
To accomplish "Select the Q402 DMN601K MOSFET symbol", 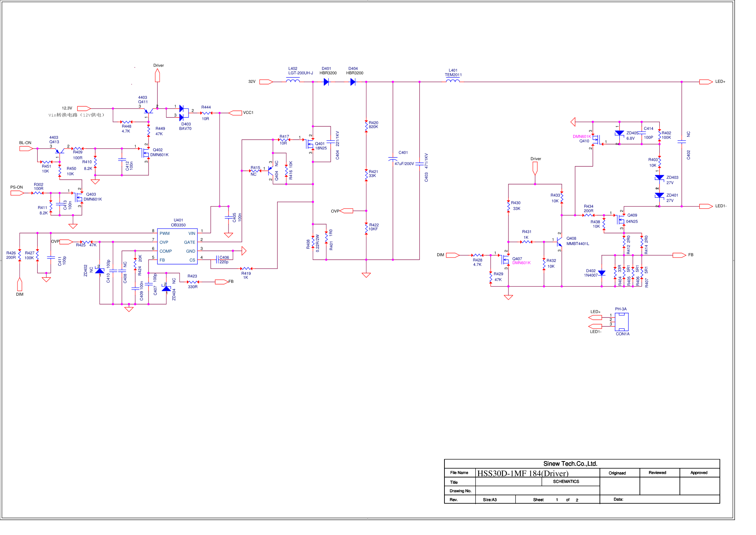I will tap(146, 154).
